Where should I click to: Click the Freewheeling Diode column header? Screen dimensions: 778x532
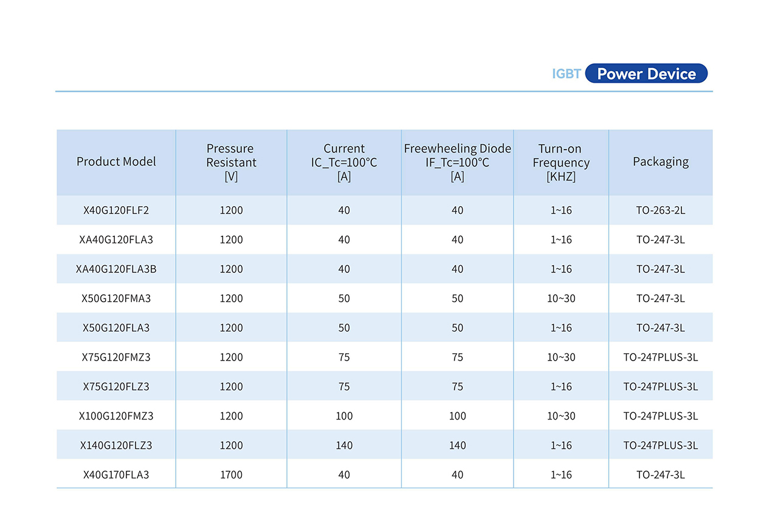tap(457, 162)
